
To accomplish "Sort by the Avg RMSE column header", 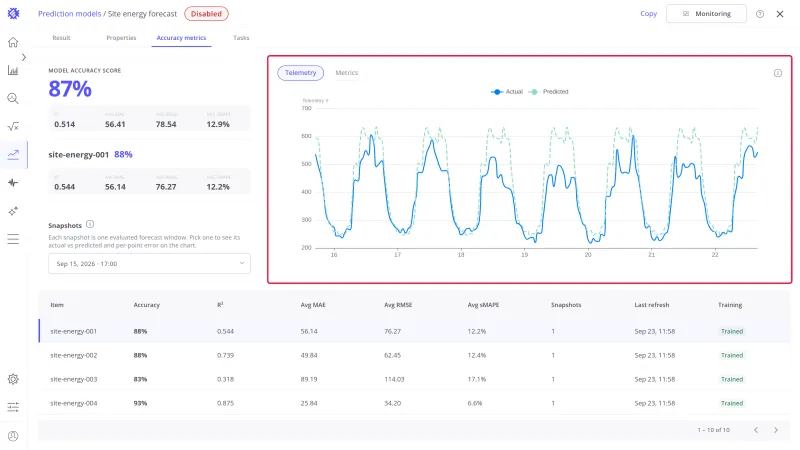I will [x=398, y=305].
